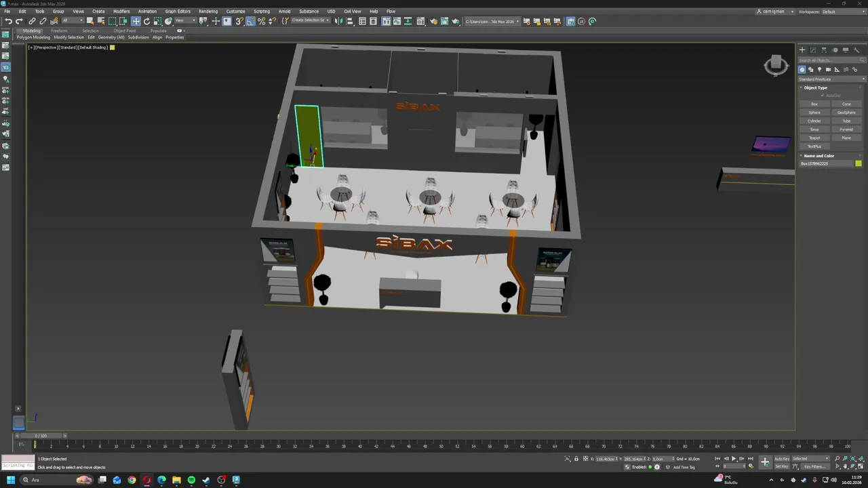Open the Arnold menu
This screenshot has height=488, width=868.
coord(284,12)
